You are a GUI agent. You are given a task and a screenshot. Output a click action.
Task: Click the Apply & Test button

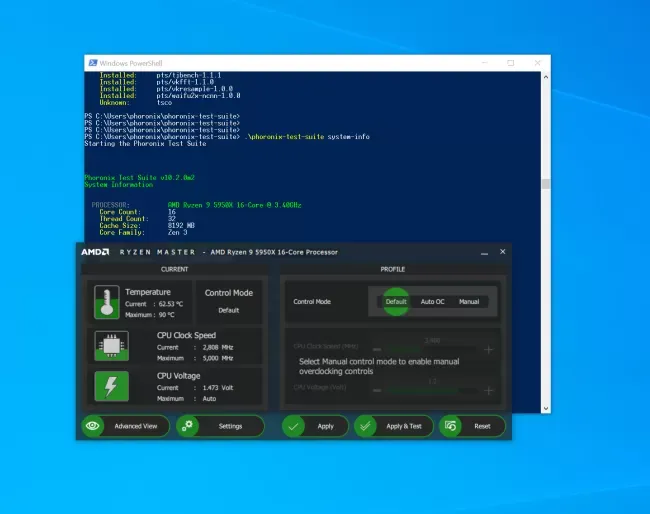pos(394,426)
